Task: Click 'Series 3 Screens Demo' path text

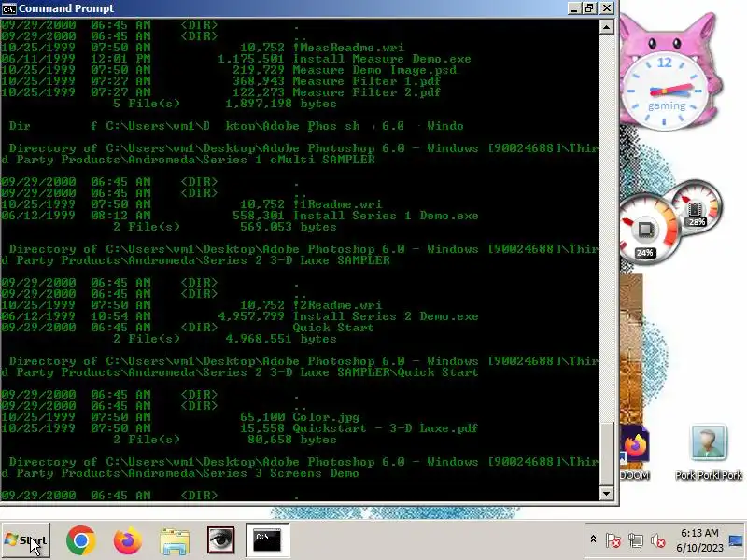Action: point(281,473)
